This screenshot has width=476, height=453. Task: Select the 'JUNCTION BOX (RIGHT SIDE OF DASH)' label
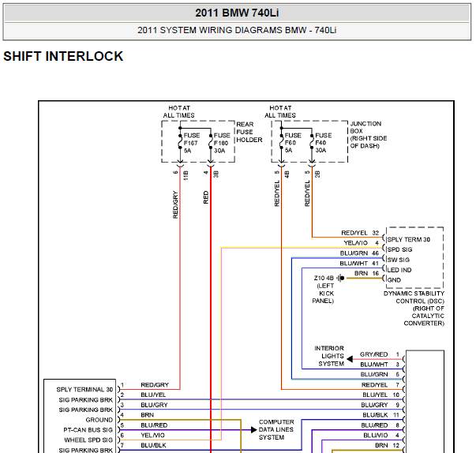tap(368, 135)
